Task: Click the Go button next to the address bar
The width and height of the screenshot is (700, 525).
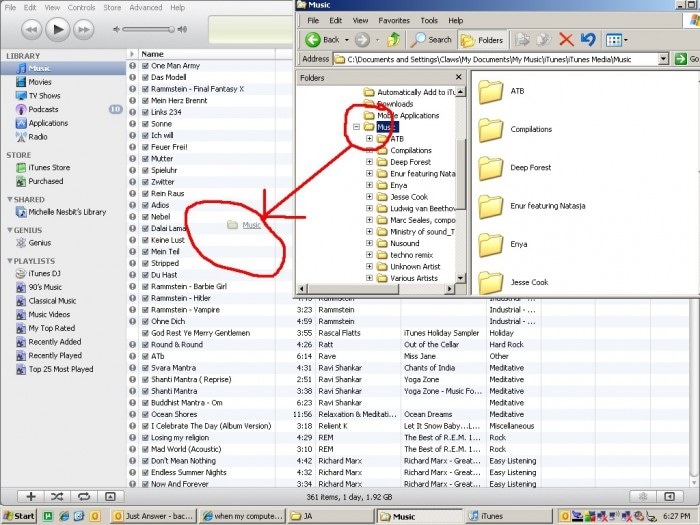Action: [x=687, y=58]
